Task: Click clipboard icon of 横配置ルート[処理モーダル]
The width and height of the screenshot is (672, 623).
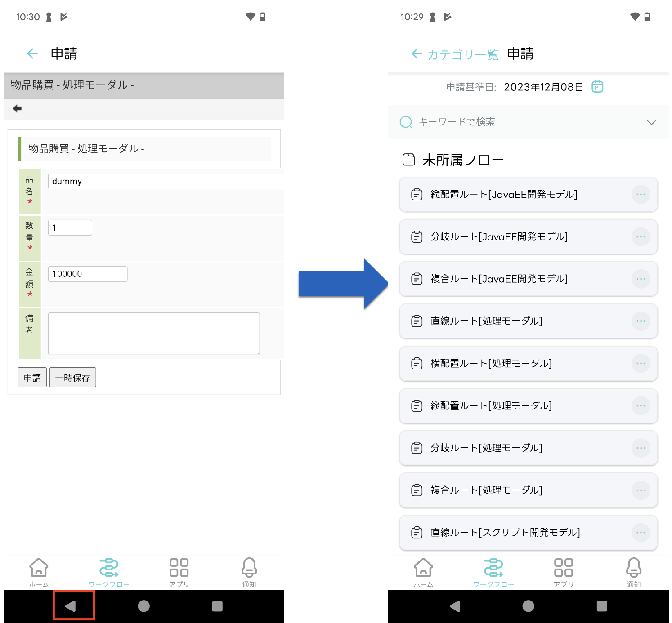Action: pos(417,363)
